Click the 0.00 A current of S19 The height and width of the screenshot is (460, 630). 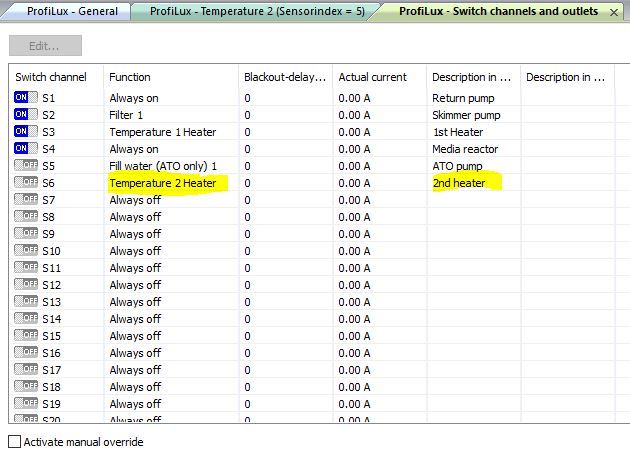tap(354, 404)
